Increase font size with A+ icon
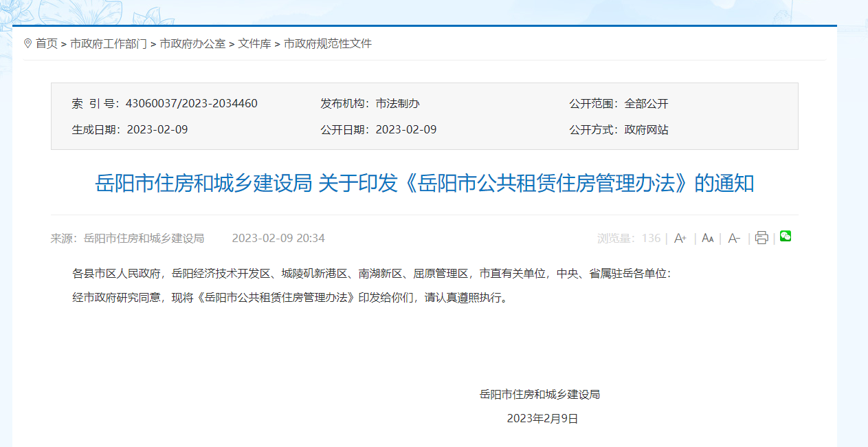The height and width of the screenshot is (447, 868). pos(680,238)
